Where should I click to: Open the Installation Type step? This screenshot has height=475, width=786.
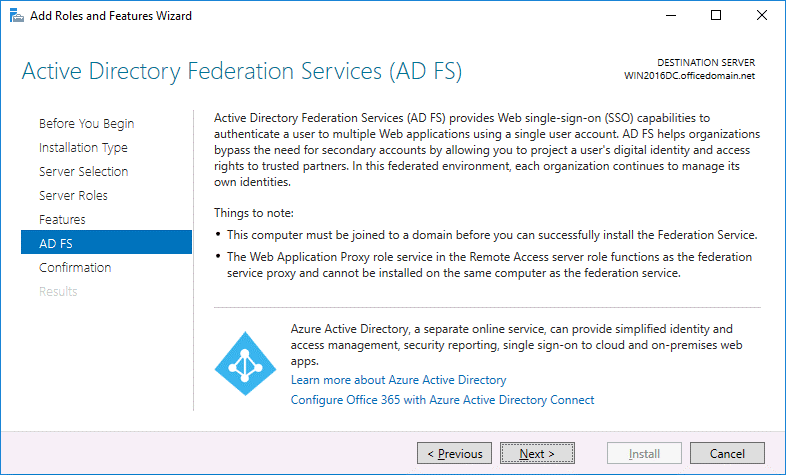(x=83, y=148)
